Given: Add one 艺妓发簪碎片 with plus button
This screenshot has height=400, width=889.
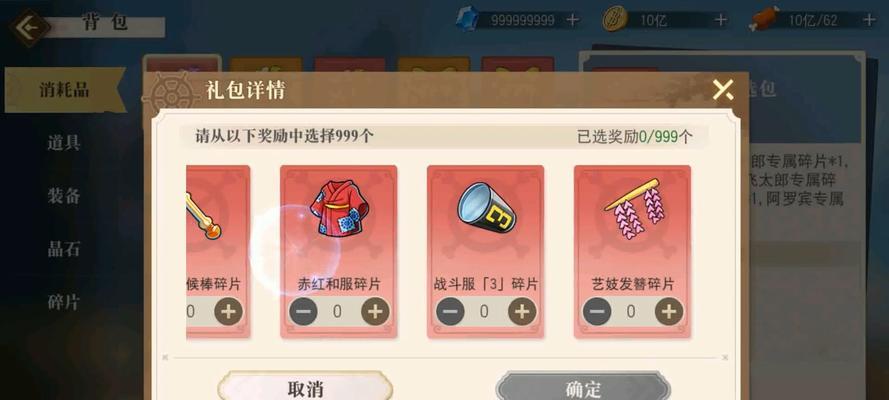Looking at the screenshot, I should pos(669,311).
